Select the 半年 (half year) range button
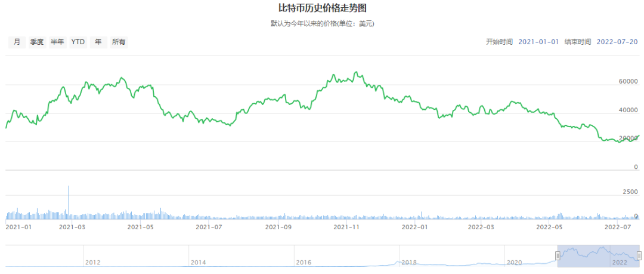The image size is (644, 274). (57, 42)
